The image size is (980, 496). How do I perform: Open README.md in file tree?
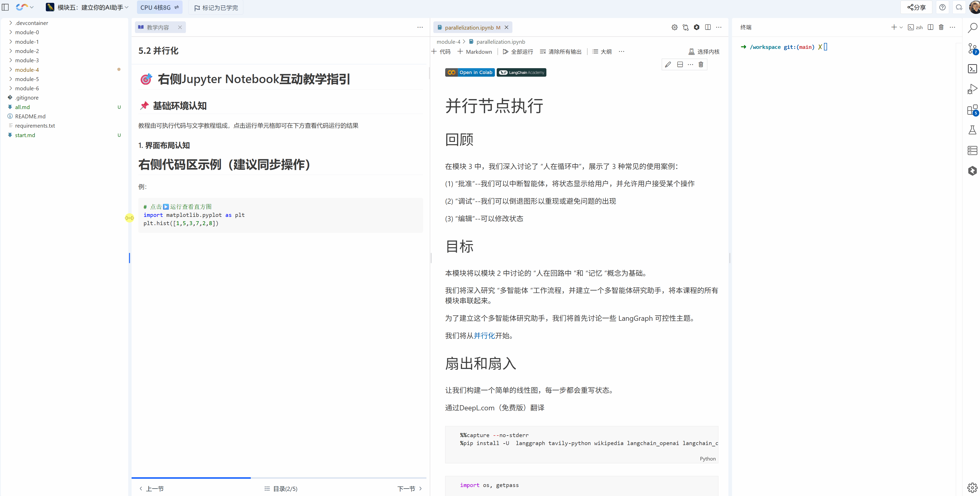(30, 116)
